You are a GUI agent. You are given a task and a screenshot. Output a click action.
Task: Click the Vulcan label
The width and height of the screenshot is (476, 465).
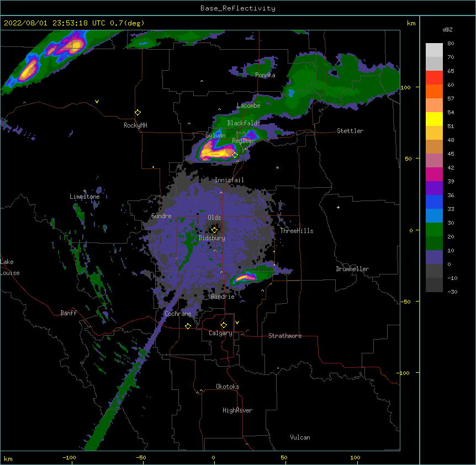click(x=300, y=437)
